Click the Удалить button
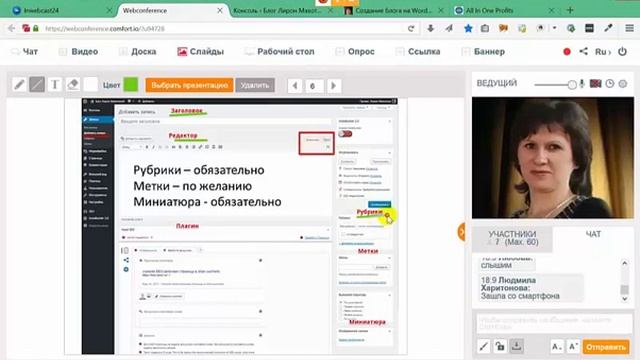Image resolution: width=640 pixels, height=360 pixels. tap(255, 85)
